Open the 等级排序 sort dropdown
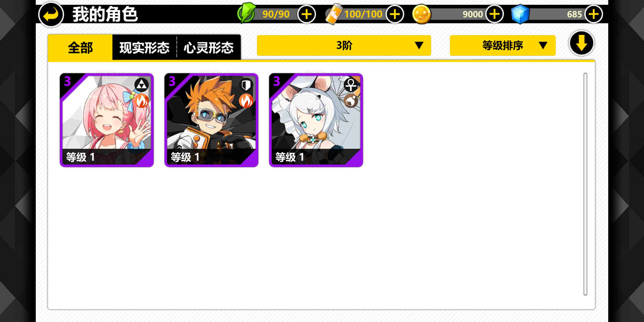Image resolution: width=644 pixels, height=322 pixels. [x=503, y=46]
